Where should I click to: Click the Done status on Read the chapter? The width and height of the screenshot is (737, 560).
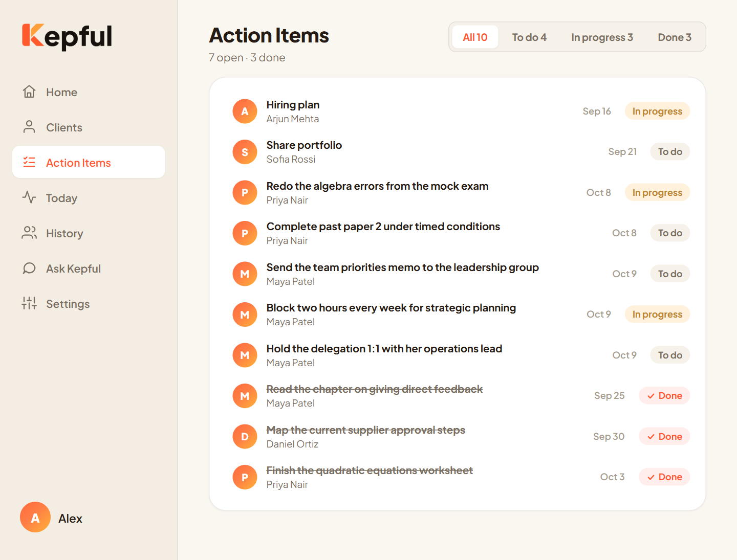click(664, 396)
